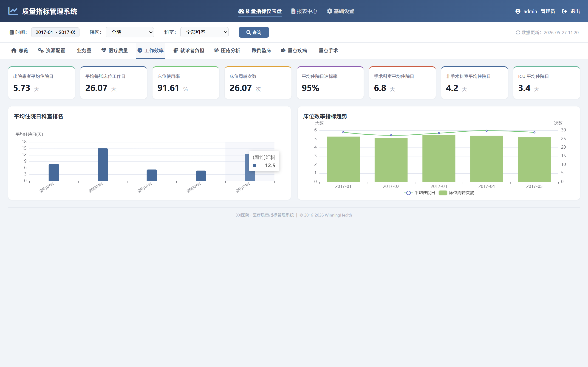
Task: Click the (新阳)妇科 bar in ranking chart
Action: click(103, 164)
